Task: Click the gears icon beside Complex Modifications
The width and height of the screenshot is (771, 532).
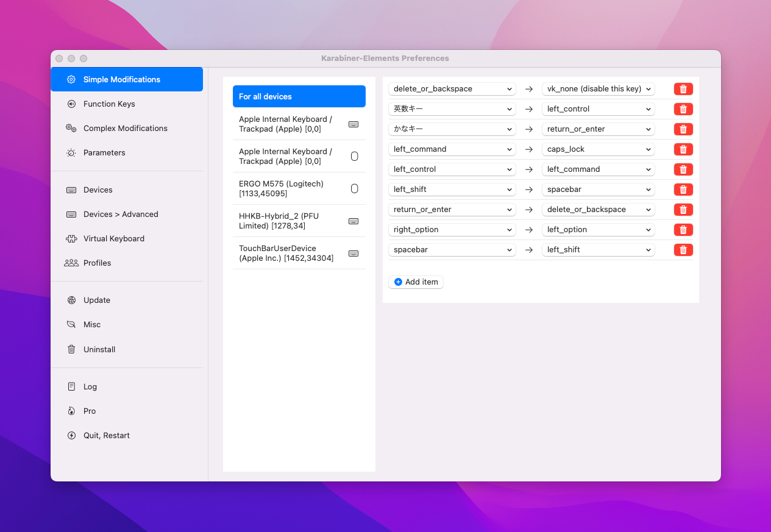Action: [71, 128]
